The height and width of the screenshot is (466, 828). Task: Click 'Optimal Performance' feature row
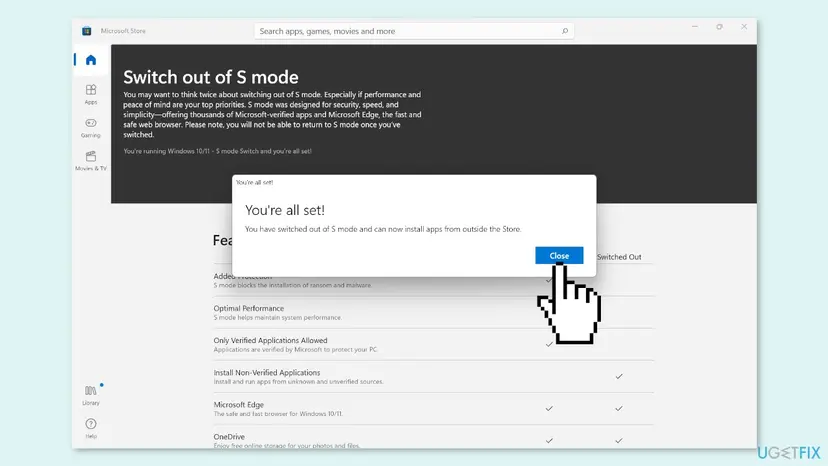point(433,312)
